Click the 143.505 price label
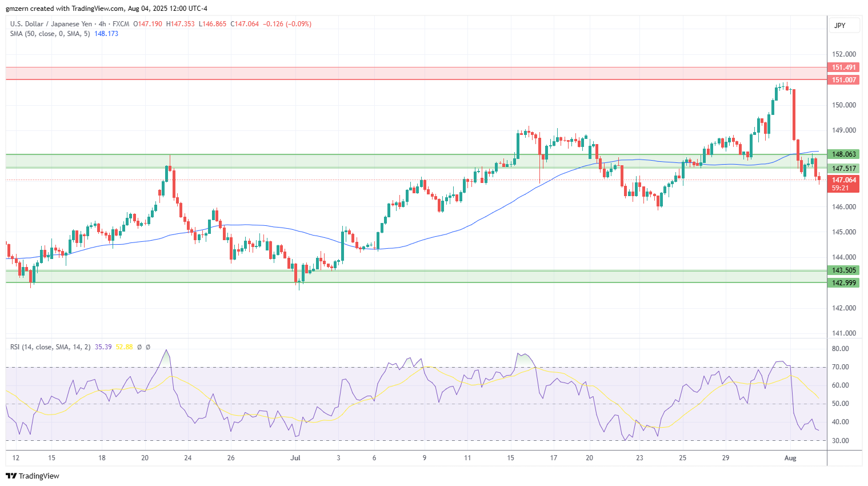Image resolution: width=868 pixels, height=486 pixels. click(843, 270)
